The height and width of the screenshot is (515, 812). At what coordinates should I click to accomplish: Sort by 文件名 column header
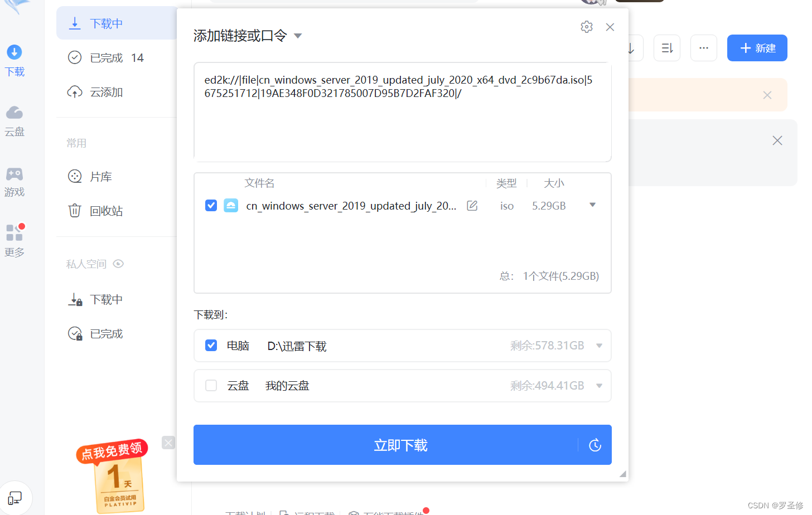tap(259, 183)
